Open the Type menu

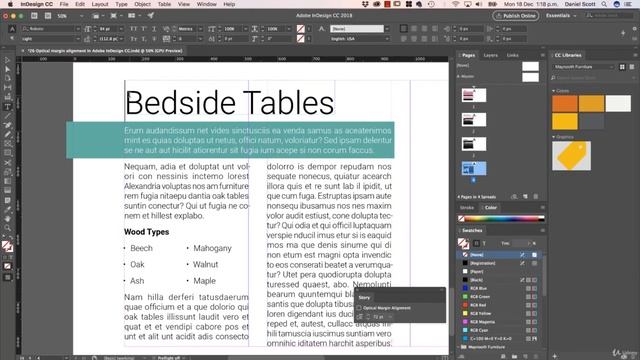121,4
